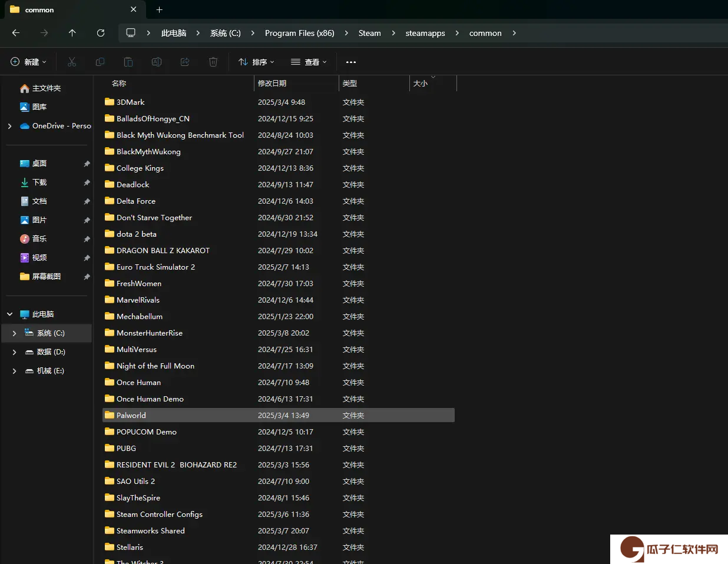Open 屏幕截图 screenshots in sidebar
The image size is (728, 564).
(x=41, y=277)
